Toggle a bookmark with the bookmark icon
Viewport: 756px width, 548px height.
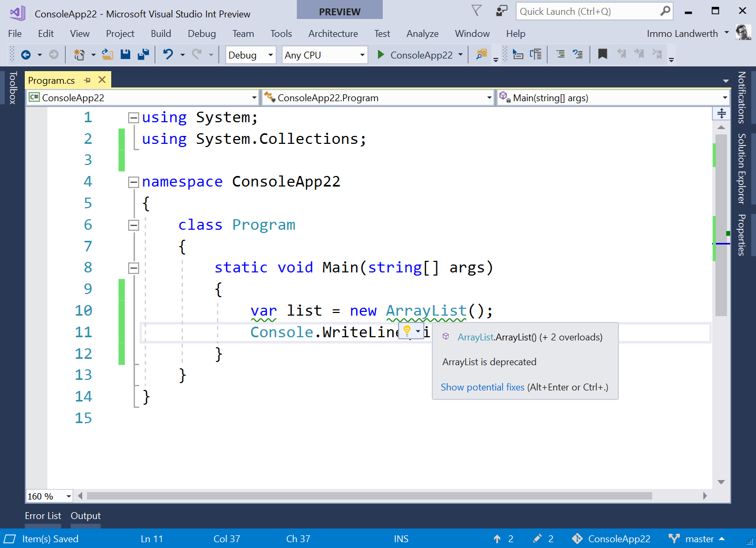click(603, 54)
